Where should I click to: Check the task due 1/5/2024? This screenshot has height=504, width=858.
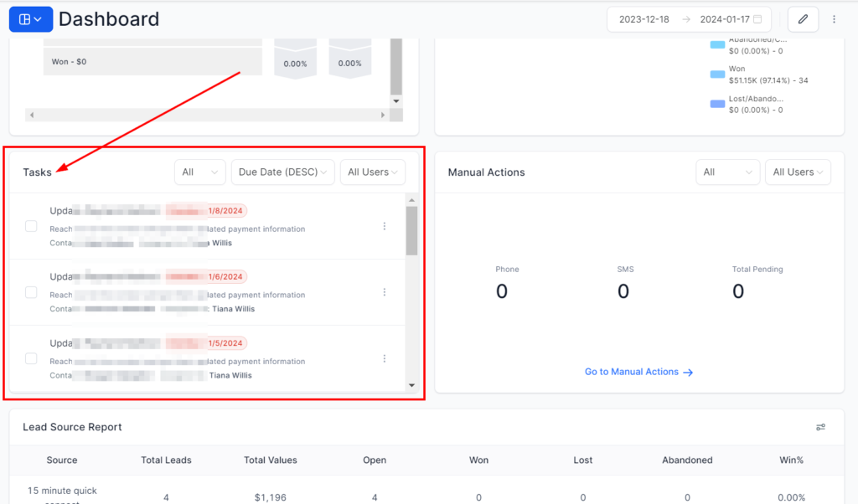coord(31,358)
